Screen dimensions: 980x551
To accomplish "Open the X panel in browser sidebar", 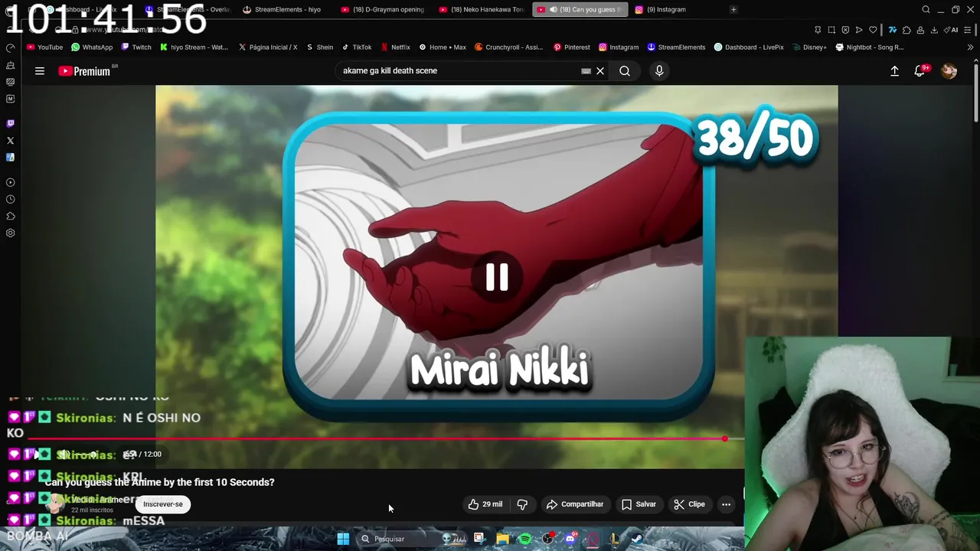I will coord(10,141).
